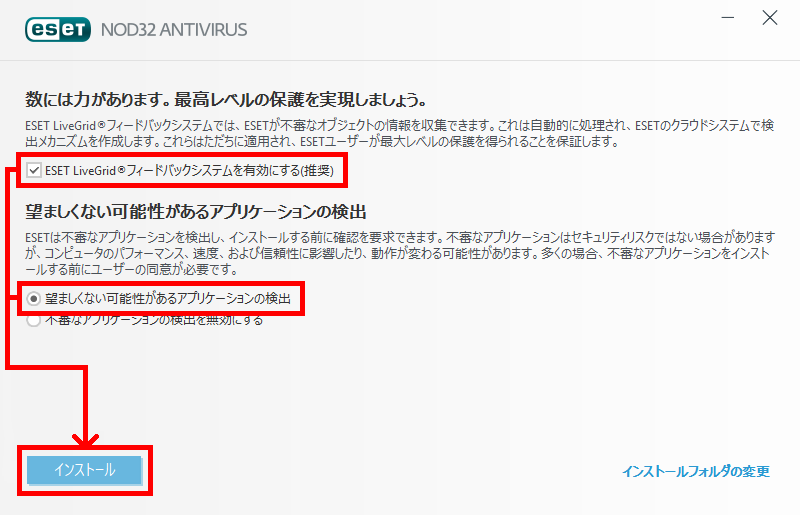The image size is (800, 515).
Task: Click the LiveGrid description paragraph
Action: 399,133
